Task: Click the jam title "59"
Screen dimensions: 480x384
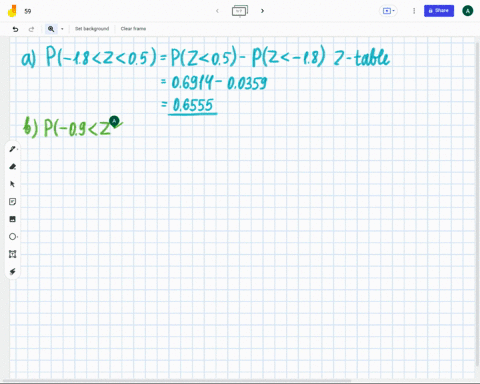Action: tap(28, 11)
